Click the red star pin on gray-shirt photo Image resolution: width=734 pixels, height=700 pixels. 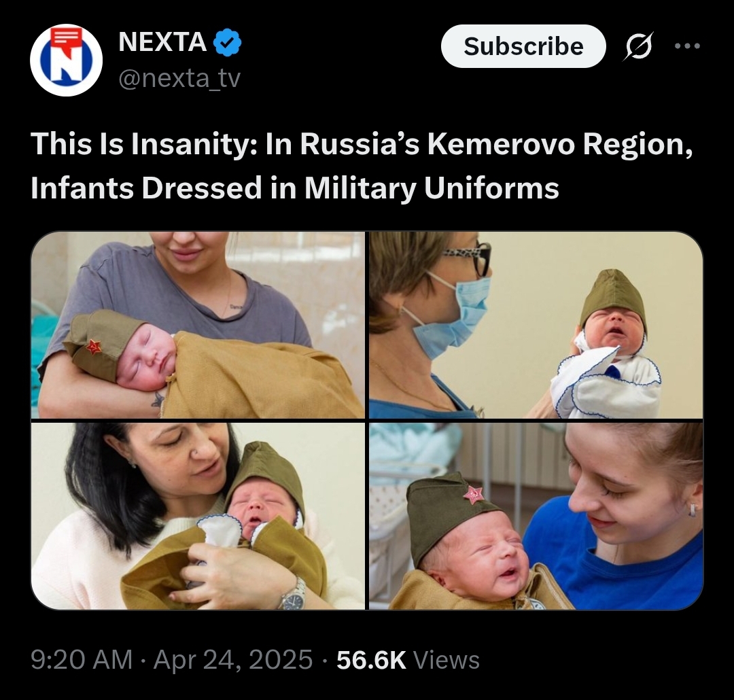click(94, 347)
